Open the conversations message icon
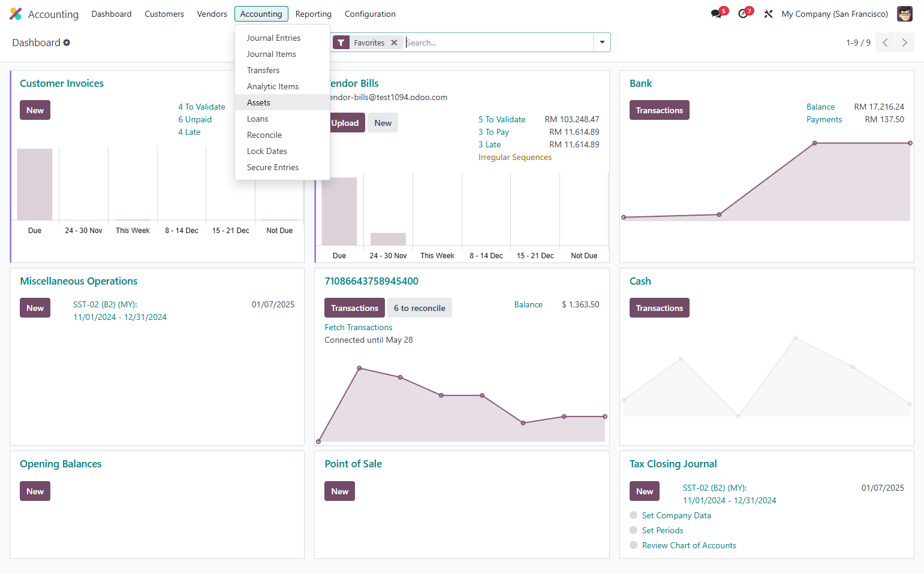The image size is (924, 574). (x=717, y=14)
